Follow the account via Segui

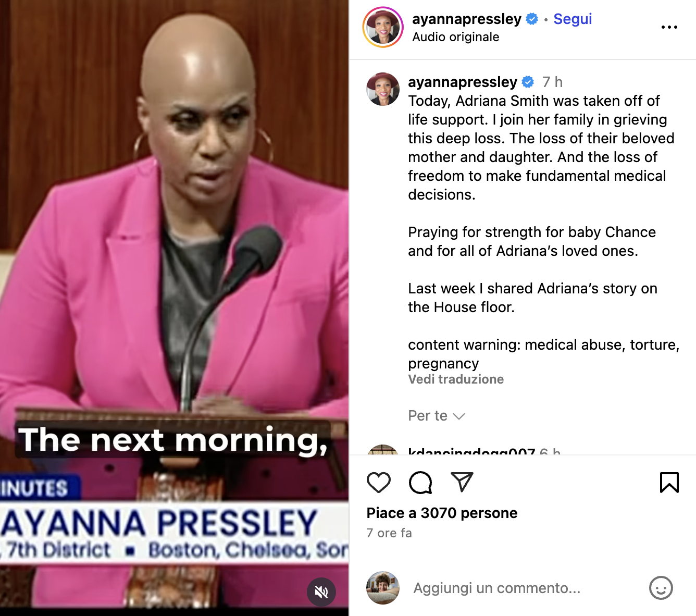pyautogui.click(x=573, y=19)
